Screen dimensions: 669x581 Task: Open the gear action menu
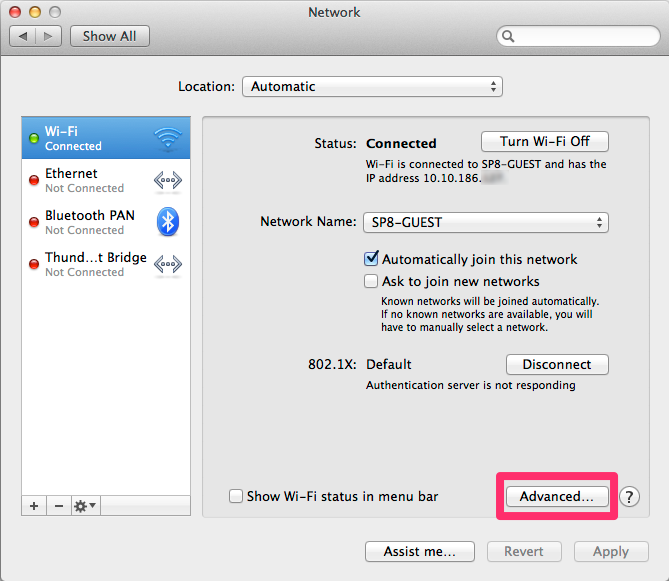85,506
